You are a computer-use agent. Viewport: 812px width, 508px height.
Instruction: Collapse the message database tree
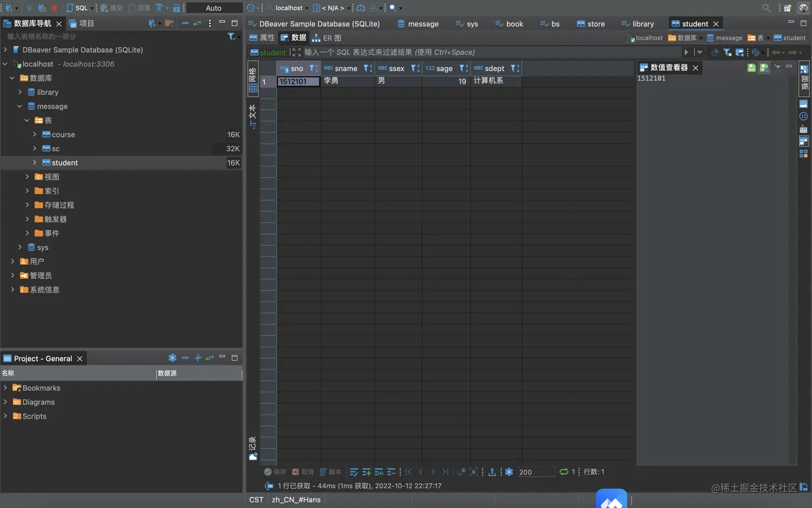point(20,106)
